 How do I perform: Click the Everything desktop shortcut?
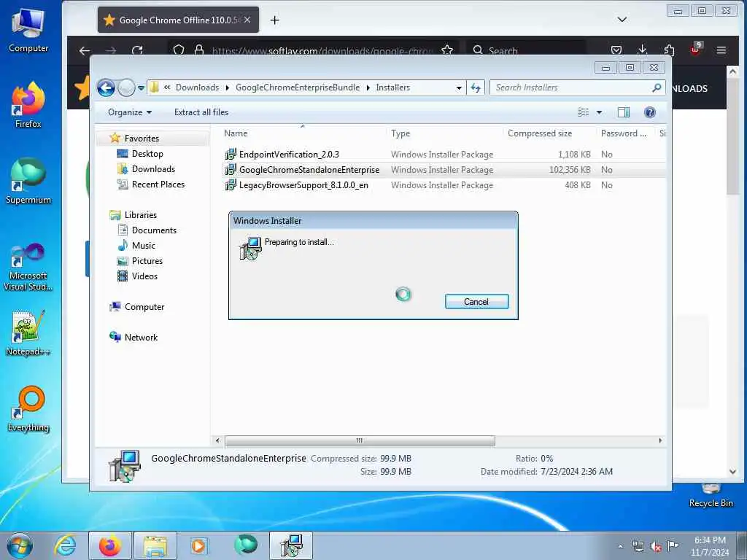click(28, 409)
